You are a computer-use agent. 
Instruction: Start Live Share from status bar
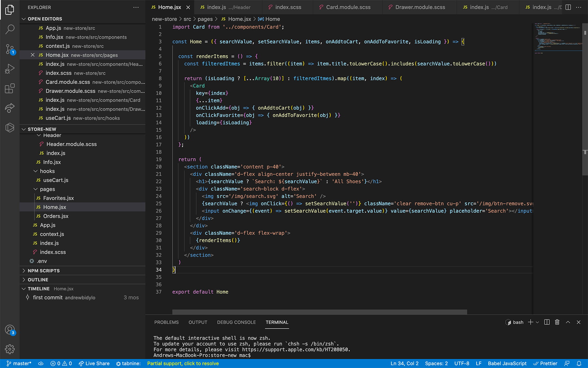tap(94, 363)
